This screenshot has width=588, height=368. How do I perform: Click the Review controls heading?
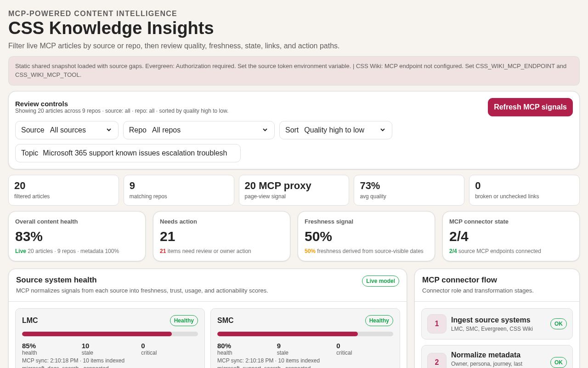41,104
